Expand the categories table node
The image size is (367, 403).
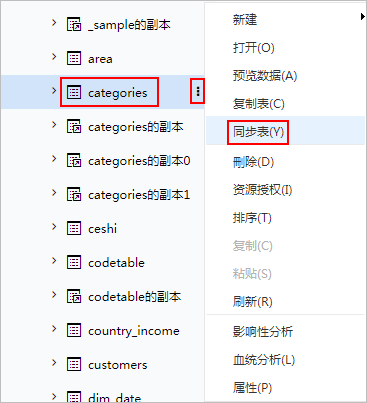(x=54, y=91)
